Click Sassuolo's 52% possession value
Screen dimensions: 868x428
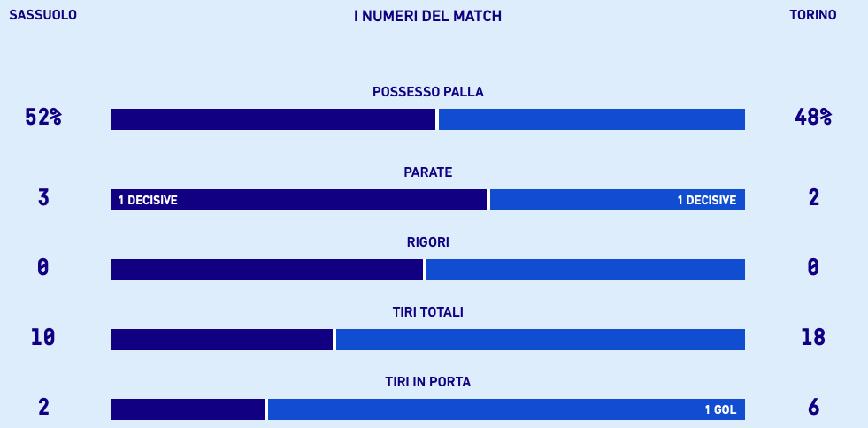[x=42, y=117]
